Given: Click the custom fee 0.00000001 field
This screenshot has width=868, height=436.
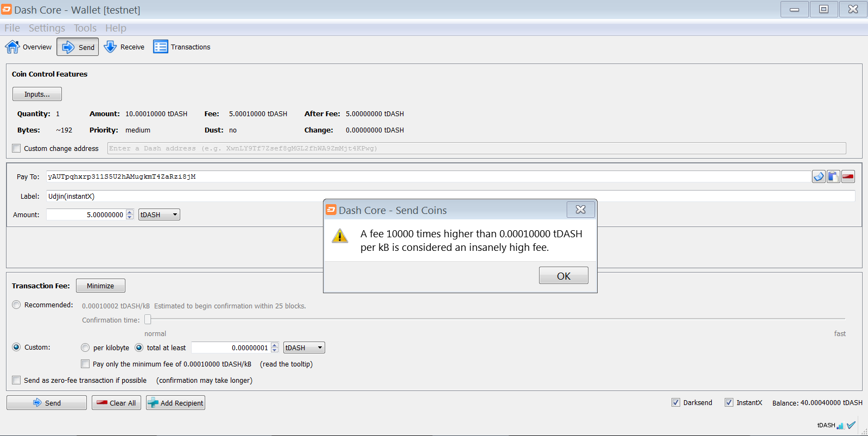Looking at the screenshot, I should click(231, 347).
